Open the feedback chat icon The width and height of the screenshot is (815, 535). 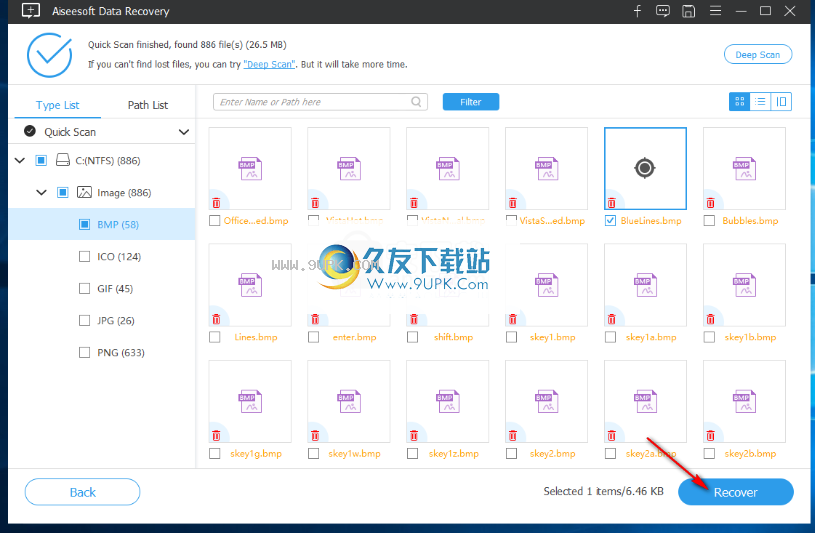coord(663,11)
